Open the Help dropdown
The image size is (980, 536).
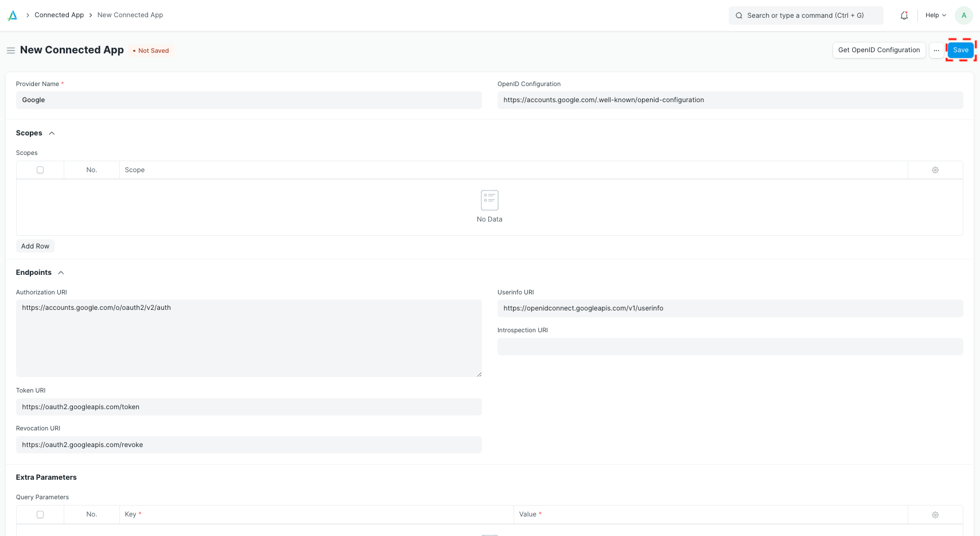(x=936, y=15)
